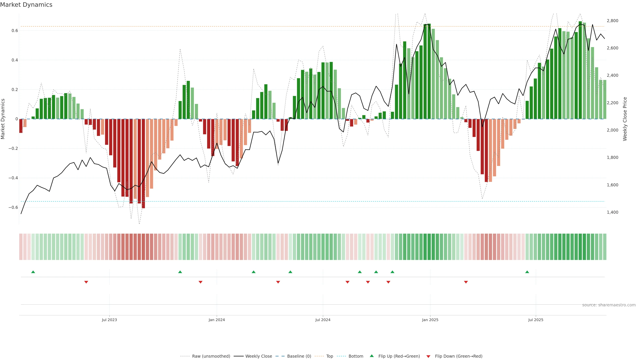
Task: Click the Market Dynamics chart title
Action: click(x=26, y=5)
